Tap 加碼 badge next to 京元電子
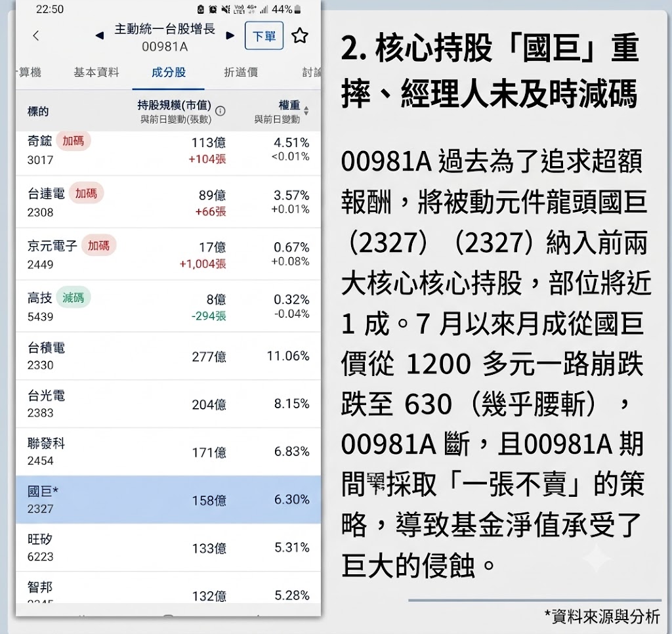The image size is (672, 634). (x=98, y=245)
